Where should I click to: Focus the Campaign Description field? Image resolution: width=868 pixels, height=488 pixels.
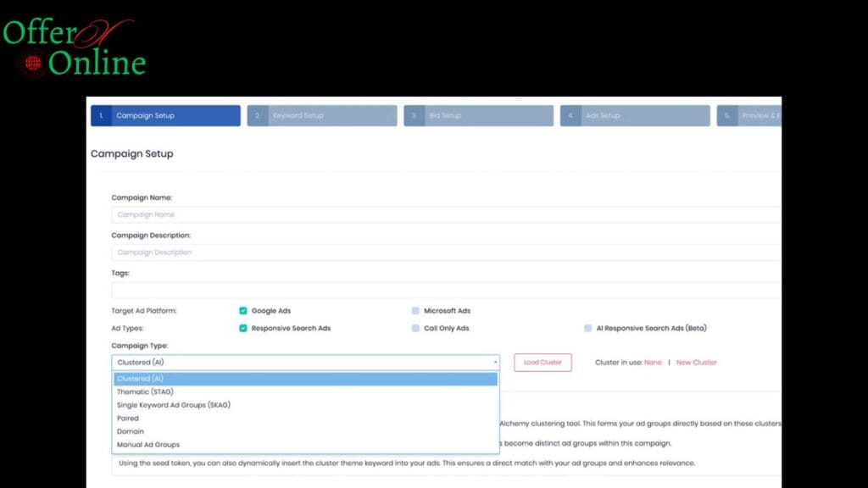click(x=445, y=252)
